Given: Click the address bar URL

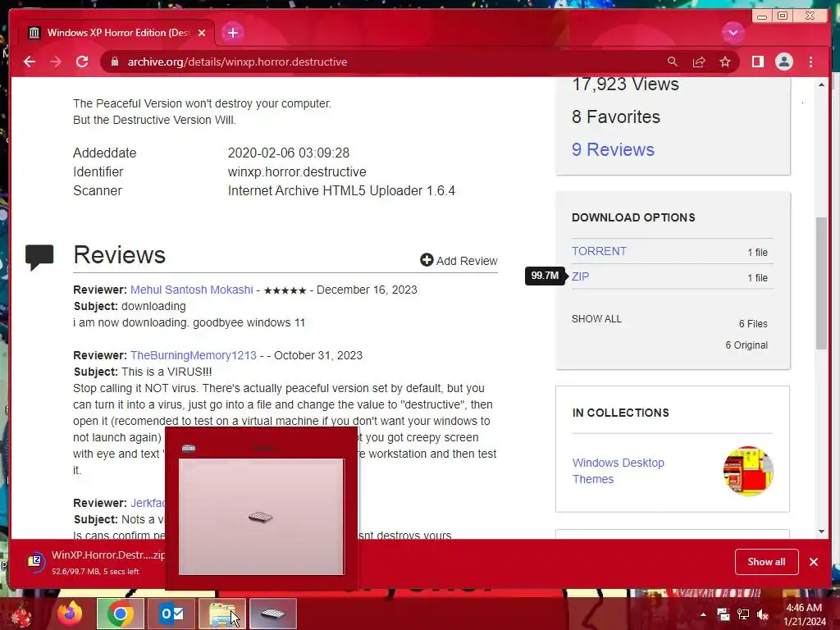Looking at the screenshot, I should point(237,62).
